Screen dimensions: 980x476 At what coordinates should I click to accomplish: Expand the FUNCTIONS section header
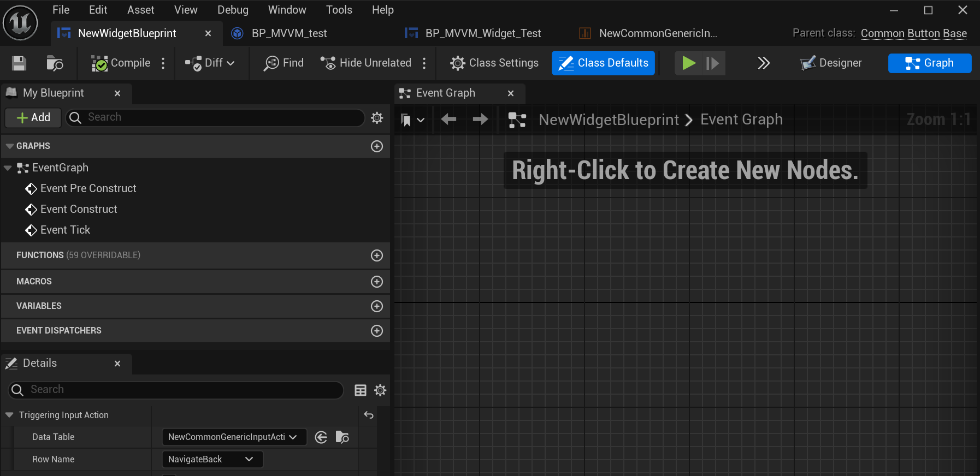[x=195, y=255]
